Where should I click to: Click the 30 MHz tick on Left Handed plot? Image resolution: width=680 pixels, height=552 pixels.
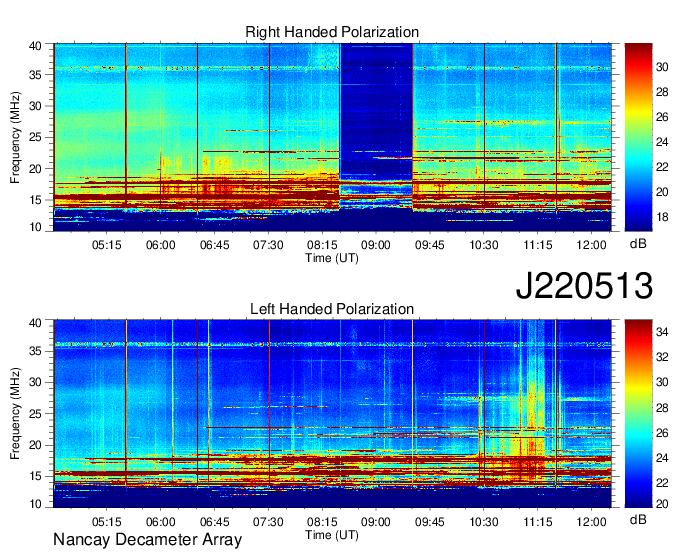click(x=35, y=382)
